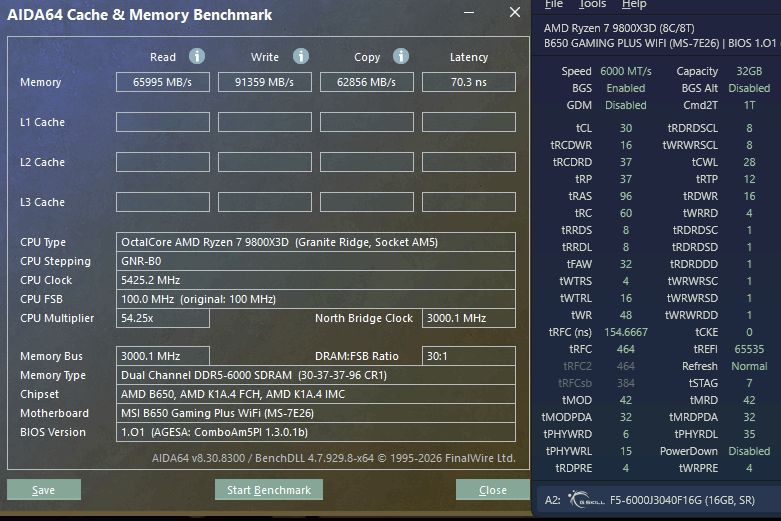Select the Memory Read 65995 MB/s field
This screenshot has height=521, width=781.
click(162, 82)
